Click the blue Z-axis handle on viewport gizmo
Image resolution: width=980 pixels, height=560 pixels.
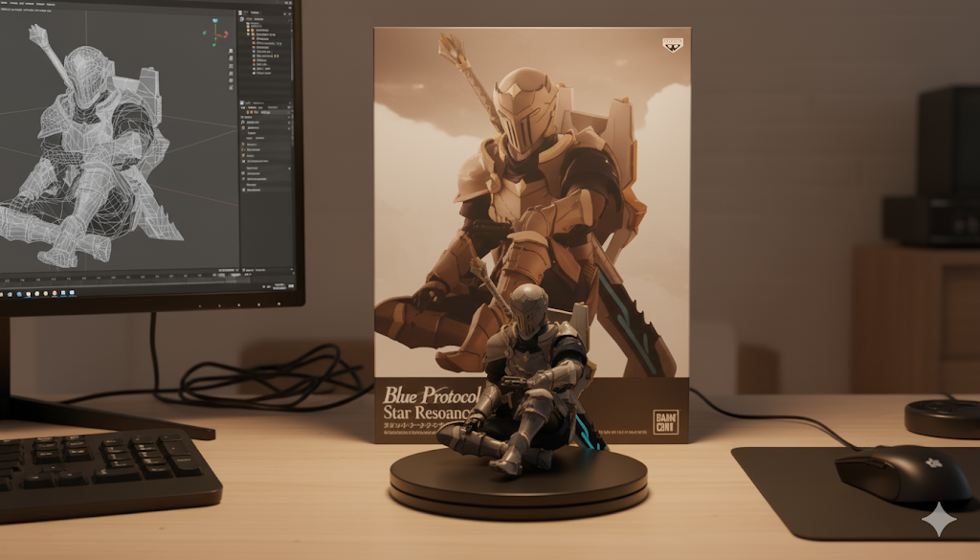tap(215, 21)
